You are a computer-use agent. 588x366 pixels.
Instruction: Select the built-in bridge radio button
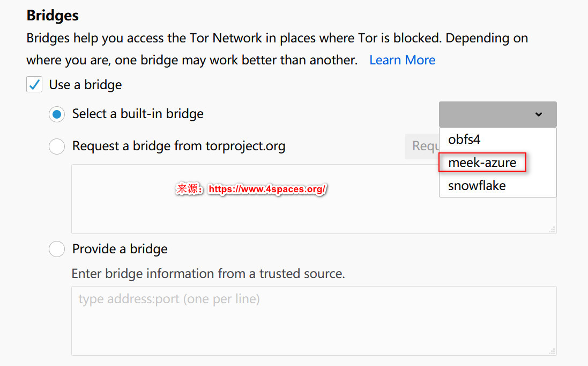click(56, 114)
